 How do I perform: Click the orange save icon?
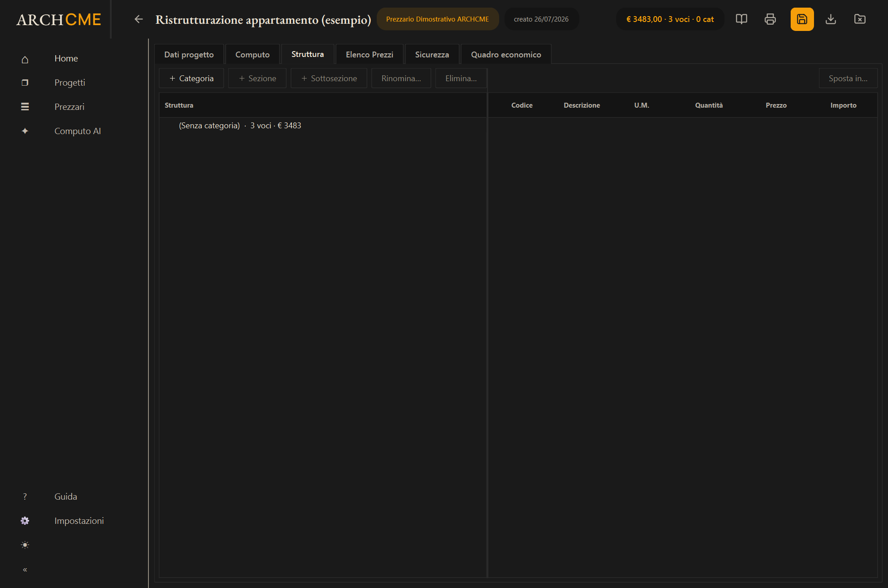(x=802, y=19)
